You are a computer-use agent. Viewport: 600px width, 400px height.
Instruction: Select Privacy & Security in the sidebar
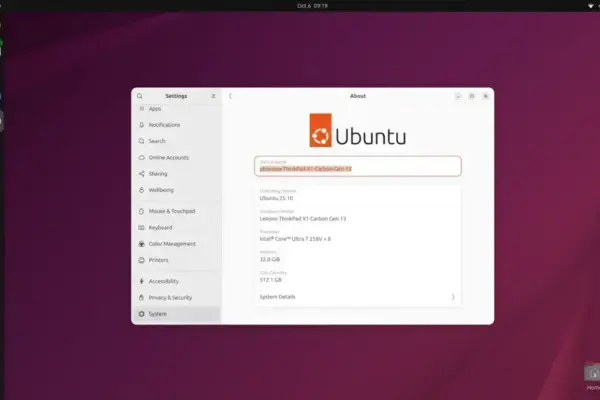point(176,297)
